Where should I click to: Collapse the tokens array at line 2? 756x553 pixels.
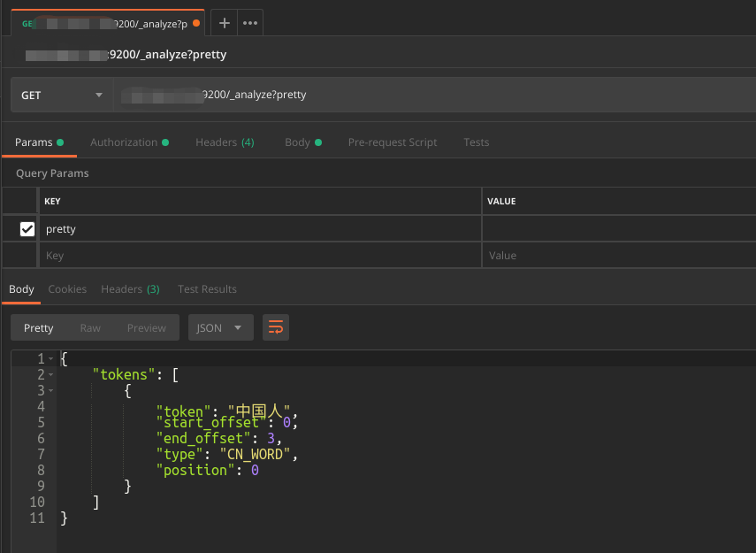point(51,374)
